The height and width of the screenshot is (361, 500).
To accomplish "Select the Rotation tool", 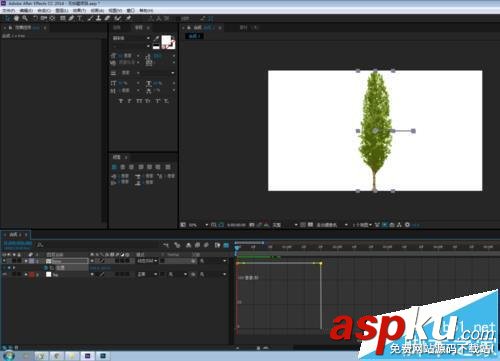I will tap(35, 18).
